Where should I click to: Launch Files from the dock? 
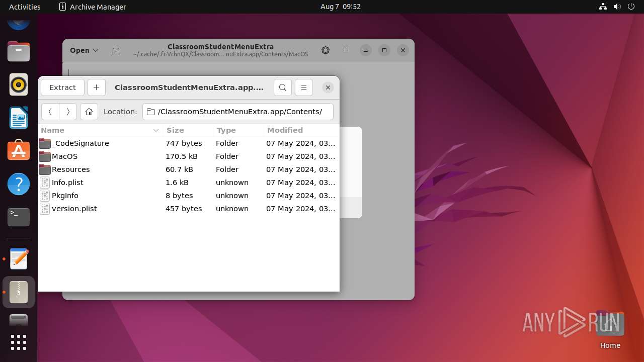pos(19,51)
